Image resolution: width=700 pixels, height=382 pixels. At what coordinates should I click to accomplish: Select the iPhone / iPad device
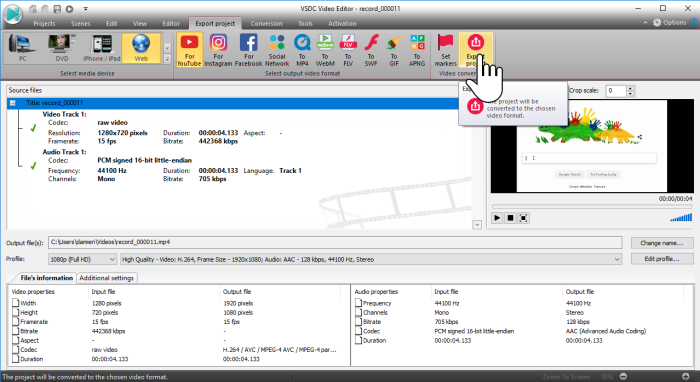tap(102, 48)
